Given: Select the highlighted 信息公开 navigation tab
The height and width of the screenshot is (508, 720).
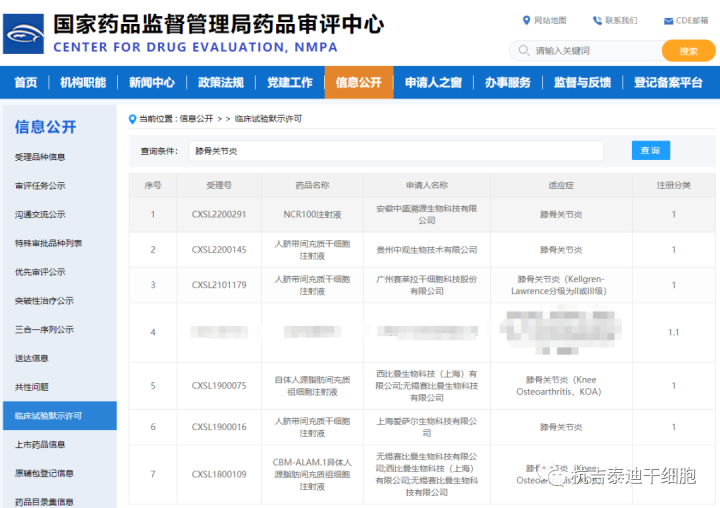Looking at the screenshot, I should click(x=359, y=82).
